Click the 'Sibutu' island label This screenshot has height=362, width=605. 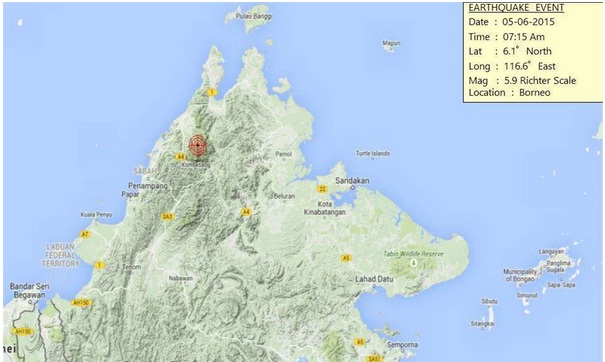pos(490,301)
